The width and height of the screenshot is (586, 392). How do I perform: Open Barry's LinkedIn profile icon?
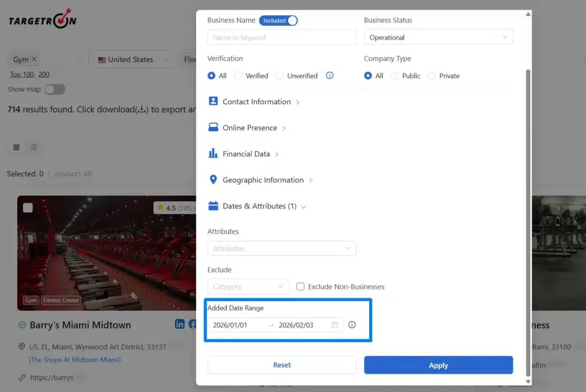tap(179, 324)
